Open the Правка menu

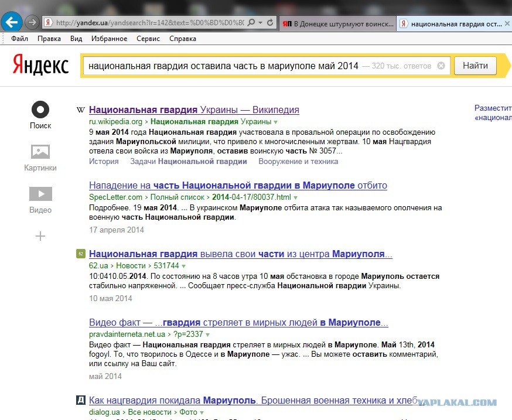coord(49,39)
